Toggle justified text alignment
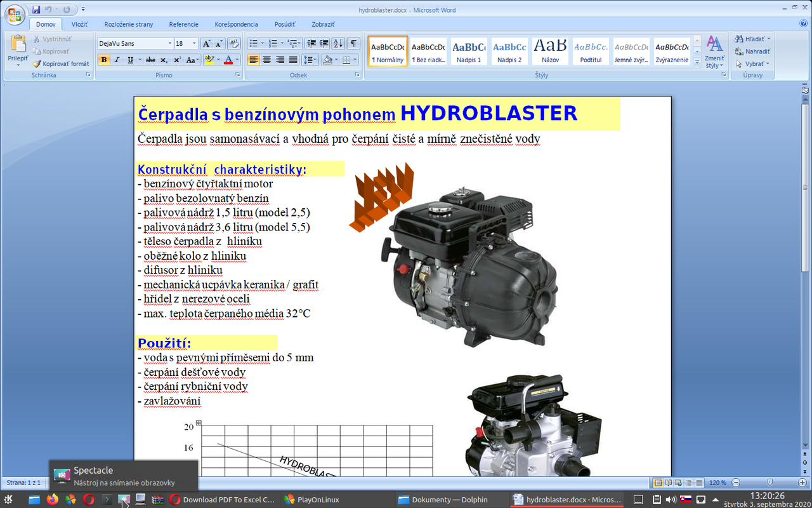The width and height of the screenshot is (812, 508). click(x=293, y=60)
